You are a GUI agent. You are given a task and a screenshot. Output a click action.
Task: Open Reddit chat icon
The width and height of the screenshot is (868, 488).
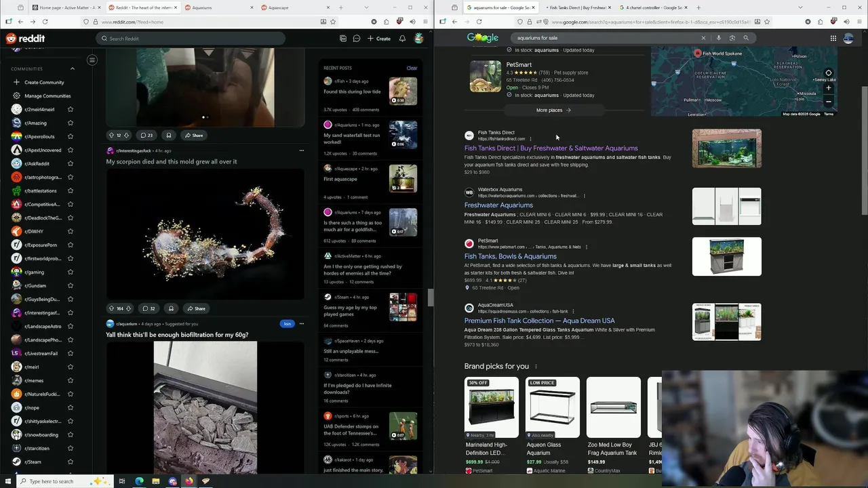click(357, 39)
